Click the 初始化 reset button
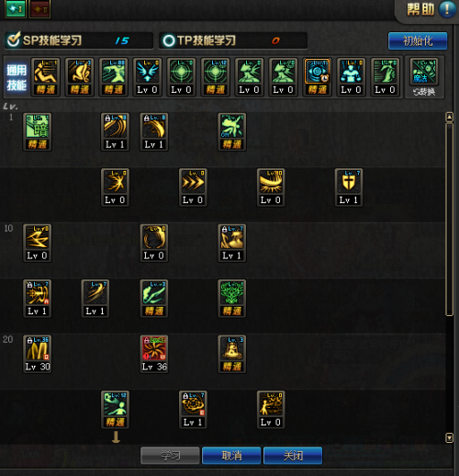This screenshot has width=459, height=476. pyautogui.click(x=418, y=40)
